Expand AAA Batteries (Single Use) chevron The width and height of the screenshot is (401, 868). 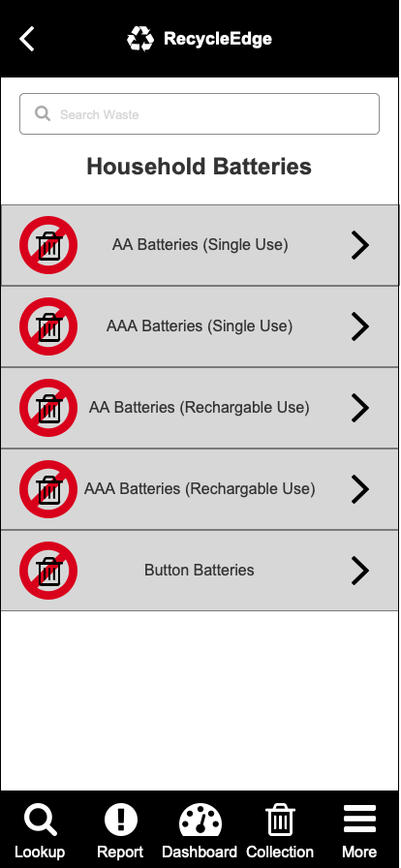coord(360,326)
